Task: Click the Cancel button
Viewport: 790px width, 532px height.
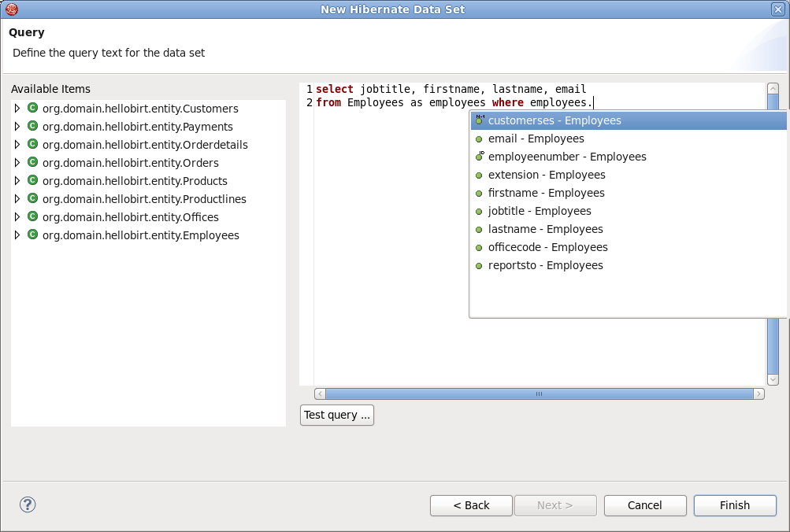Action: tap(644, 505)
